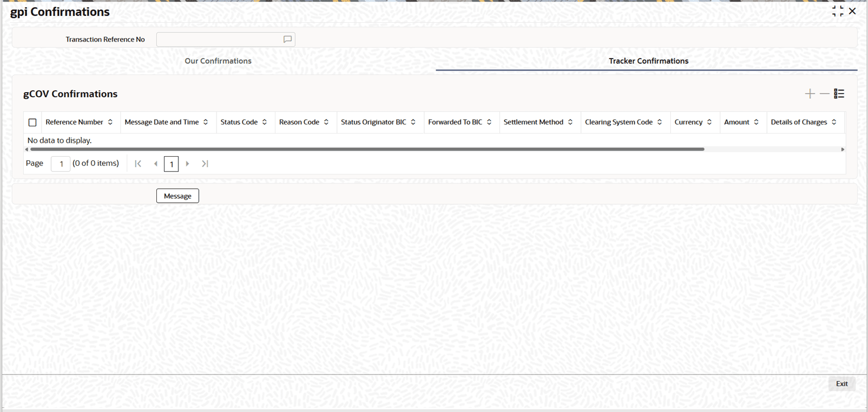Toggle the select-all rows checkbox
The image size is (868, 412).
32,122
